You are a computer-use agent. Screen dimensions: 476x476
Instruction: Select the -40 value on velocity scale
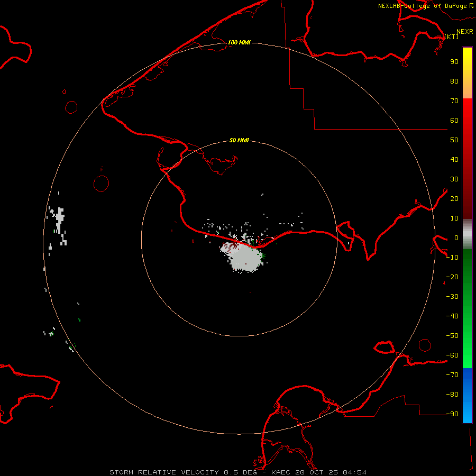[452, 316]
